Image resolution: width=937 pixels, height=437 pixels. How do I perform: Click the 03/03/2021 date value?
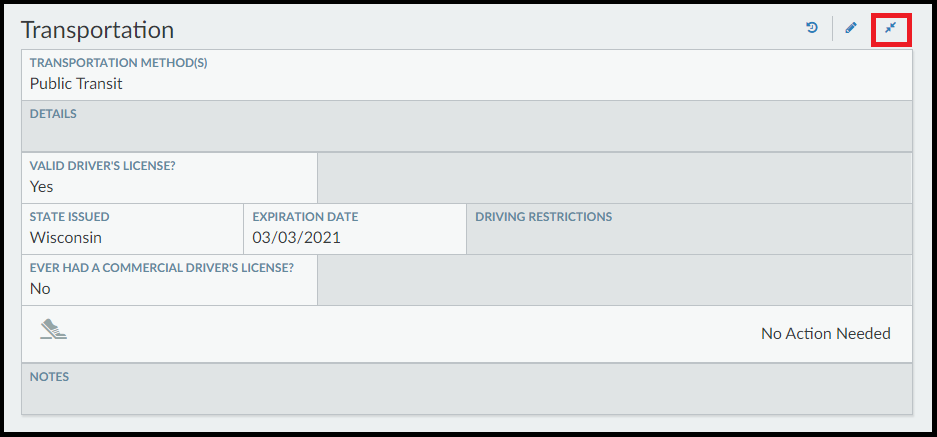(x=298, y=238)
